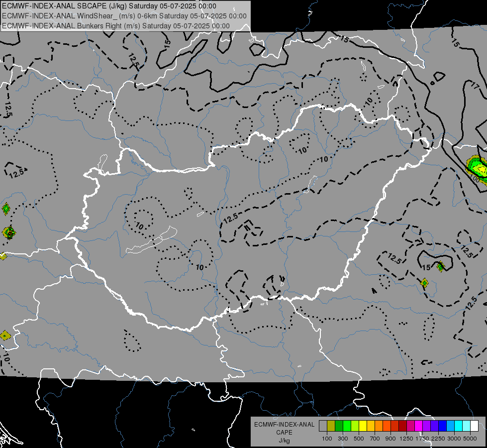Click the gray swatch in CAPE legend
This screenshot has width=487, height=448.
coord(323,426)
